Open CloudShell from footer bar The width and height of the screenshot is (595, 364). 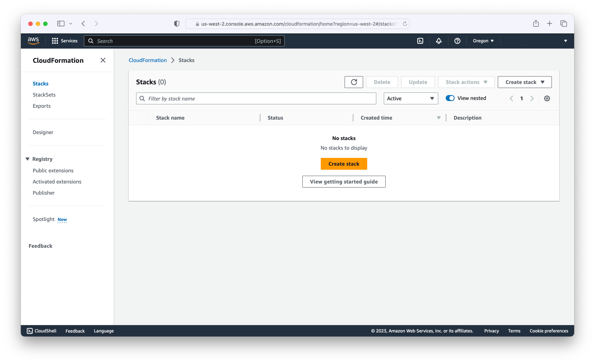[x=42, y=331]
